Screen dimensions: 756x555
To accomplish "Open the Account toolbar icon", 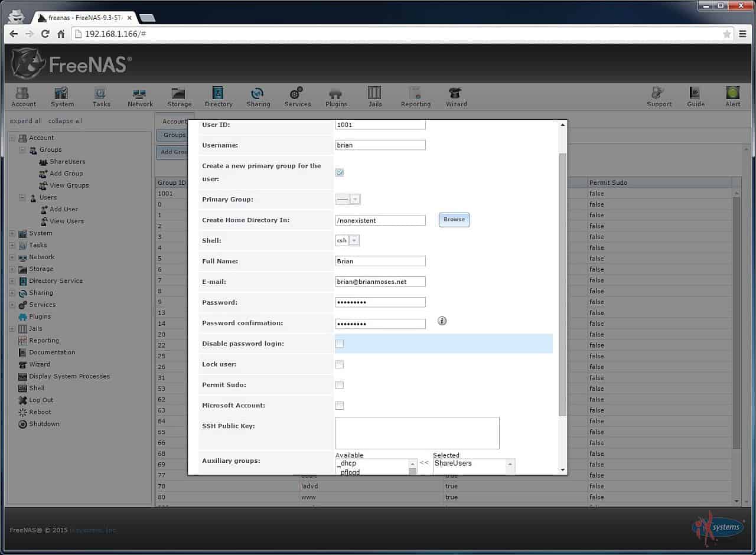I will [x=24, y=97].
